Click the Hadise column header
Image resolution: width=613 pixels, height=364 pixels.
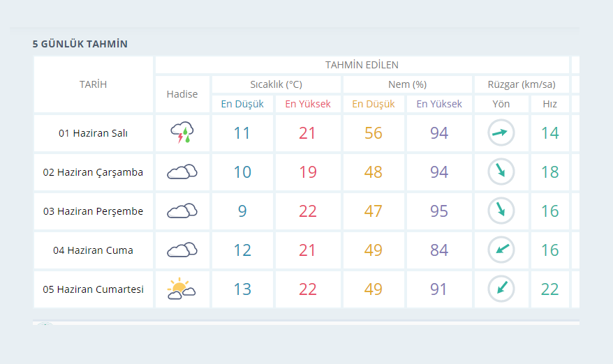point(182,94)
